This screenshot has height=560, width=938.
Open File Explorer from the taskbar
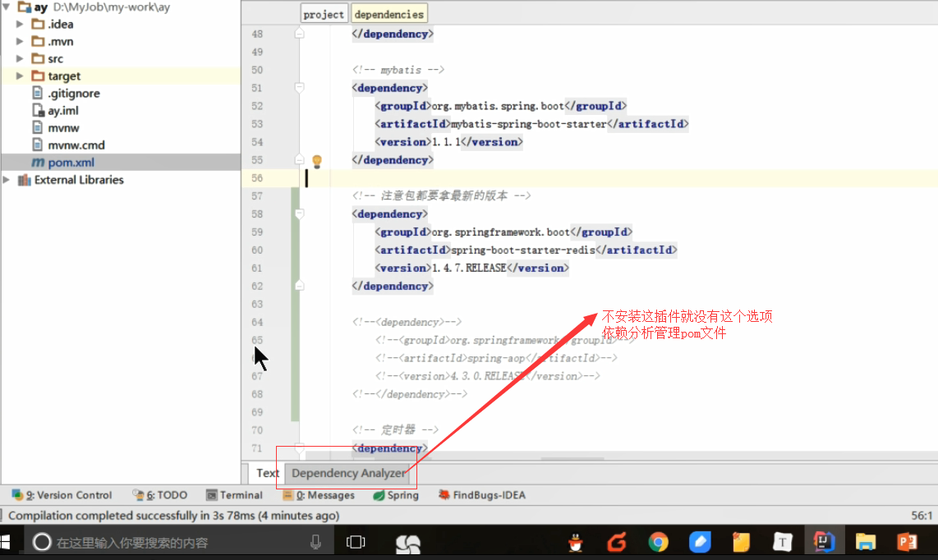tap(865, 543)
